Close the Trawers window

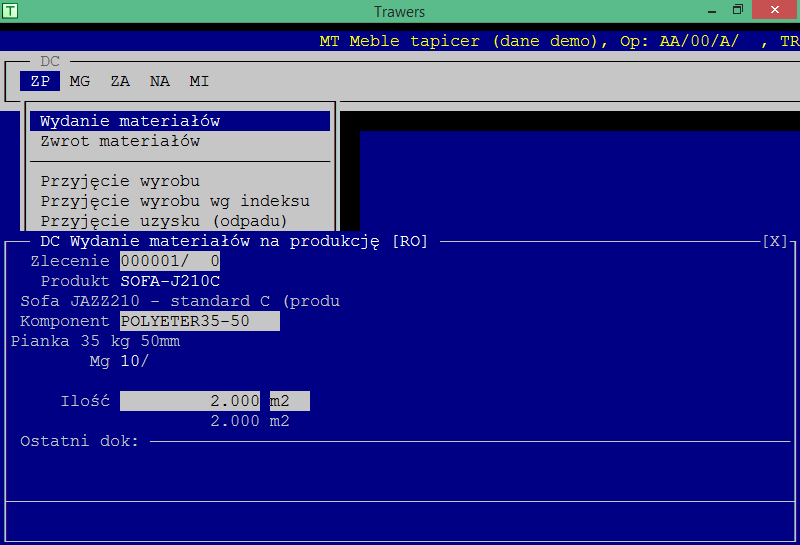tap(774, 10)
